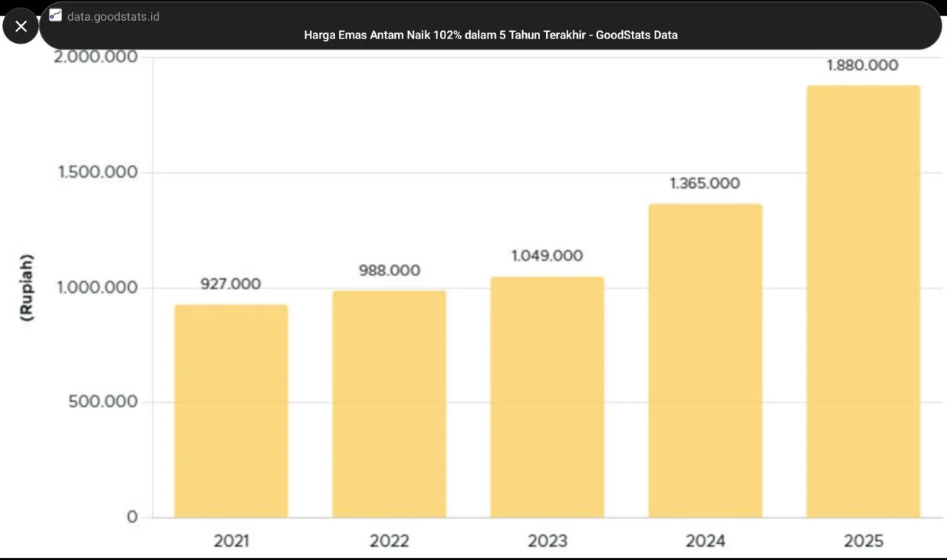Tap the 500.000 y-axis tick label
Viewport: 947px width, 560px height.
point(104,402)
